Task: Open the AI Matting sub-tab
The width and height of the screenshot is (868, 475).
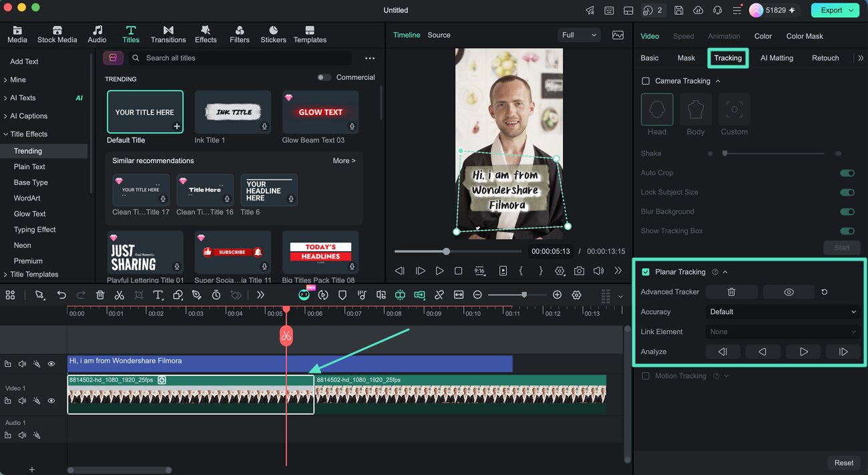Action: (x=777, y=58)
